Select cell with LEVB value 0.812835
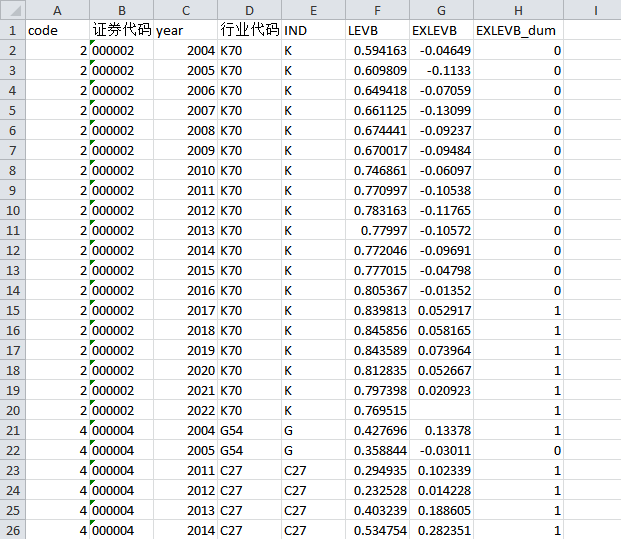 [x=377, y=370]
